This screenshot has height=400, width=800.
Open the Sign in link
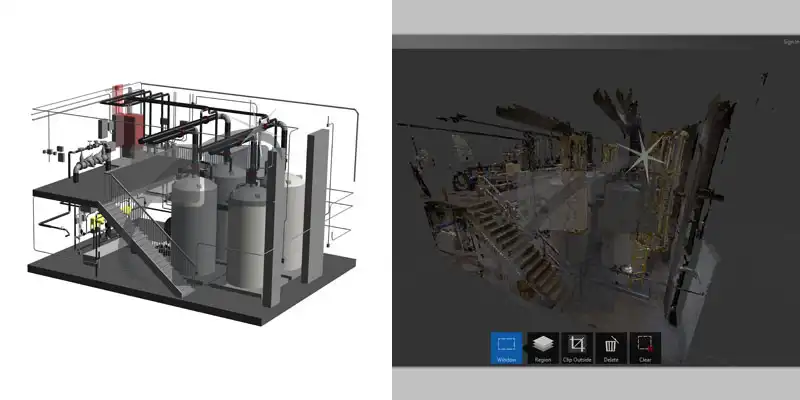click(x=790, y=42)
